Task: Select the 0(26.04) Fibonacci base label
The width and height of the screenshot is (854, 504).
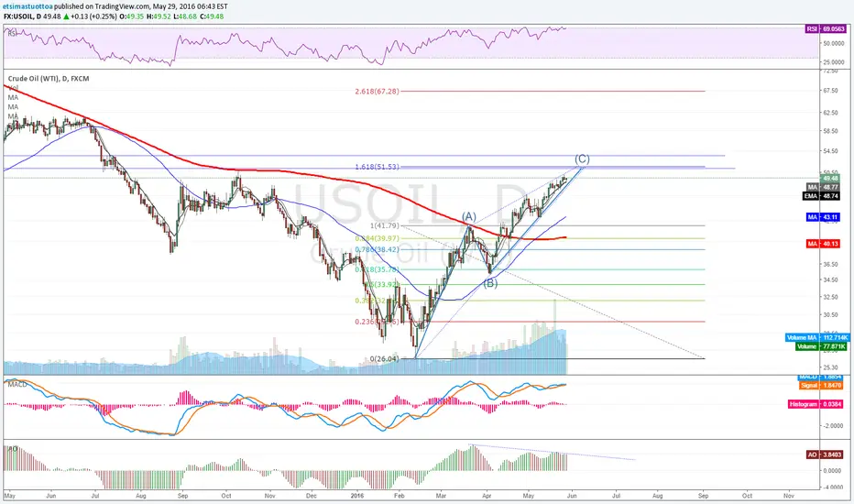Action: tap(385, 359)
